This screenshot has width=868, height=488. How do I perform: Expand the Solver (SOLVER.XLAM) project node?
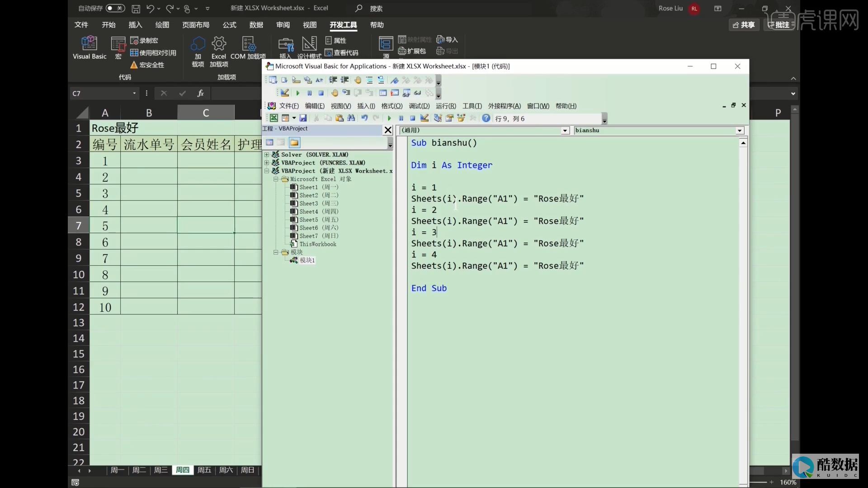tap(267, 155)
